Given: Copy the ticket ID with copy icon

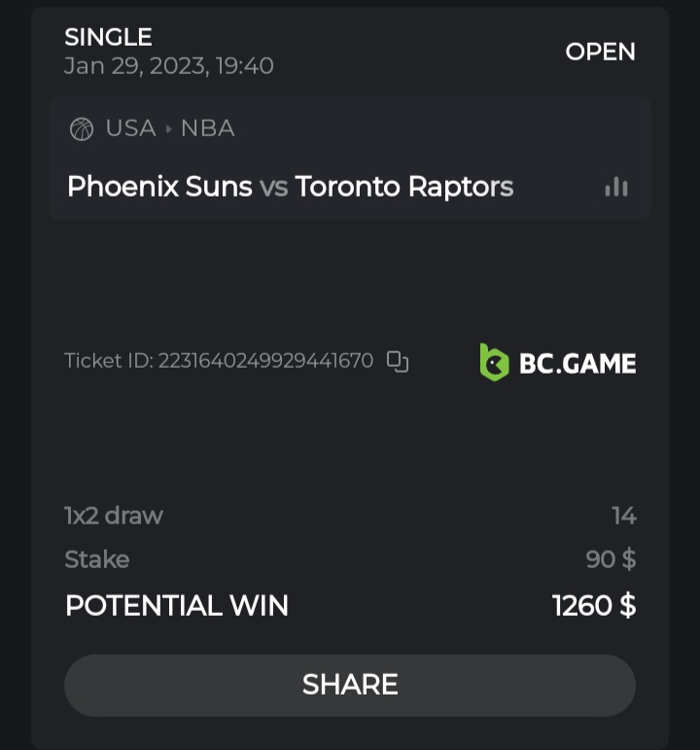Looking at the screenshot, I should pos(398,362).
